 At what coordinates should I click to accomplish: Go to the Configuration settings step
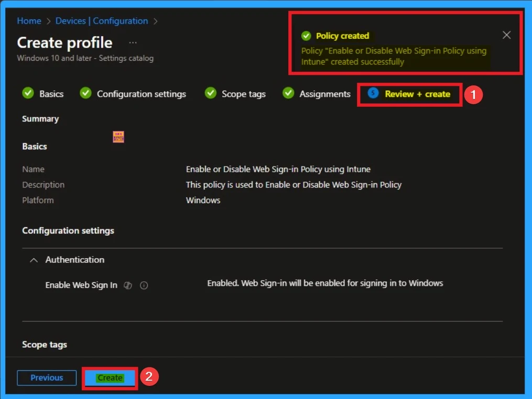pos(142,94)
